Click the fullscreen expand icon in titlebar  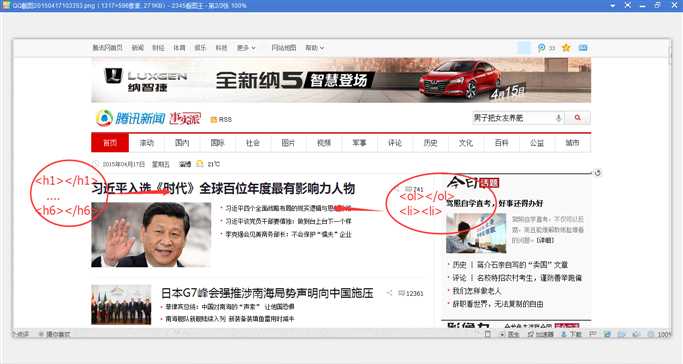628,5
